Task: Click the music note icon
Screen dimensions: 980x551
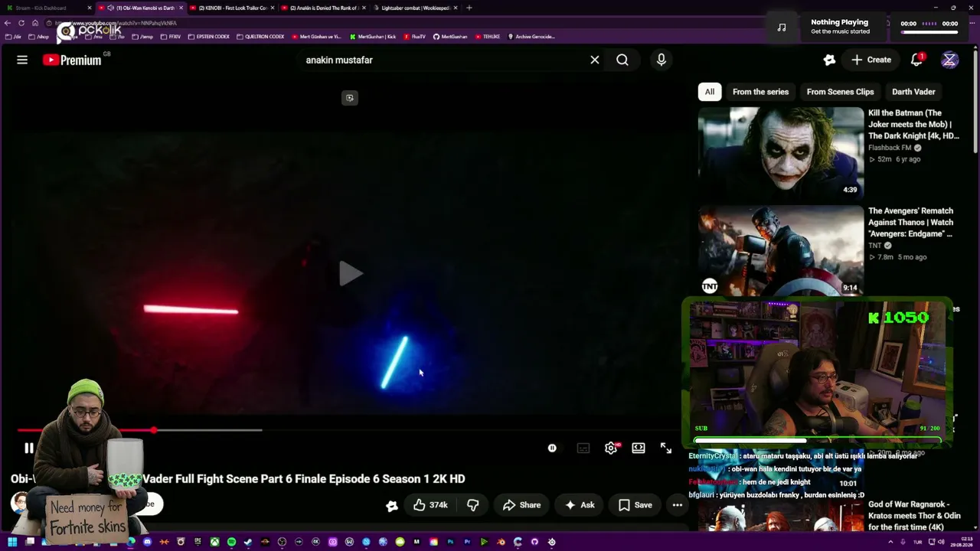Action: (x=782, y=27)
